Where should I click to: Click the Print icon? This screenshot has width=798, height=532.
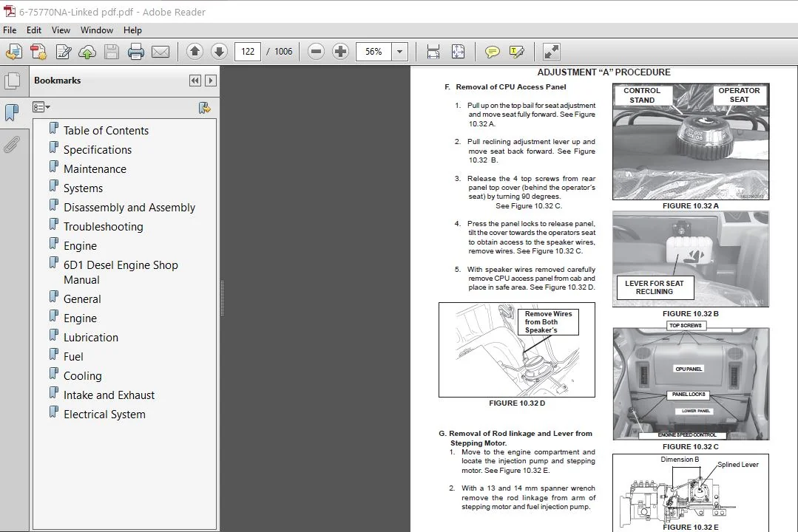(x=135, y=52)
